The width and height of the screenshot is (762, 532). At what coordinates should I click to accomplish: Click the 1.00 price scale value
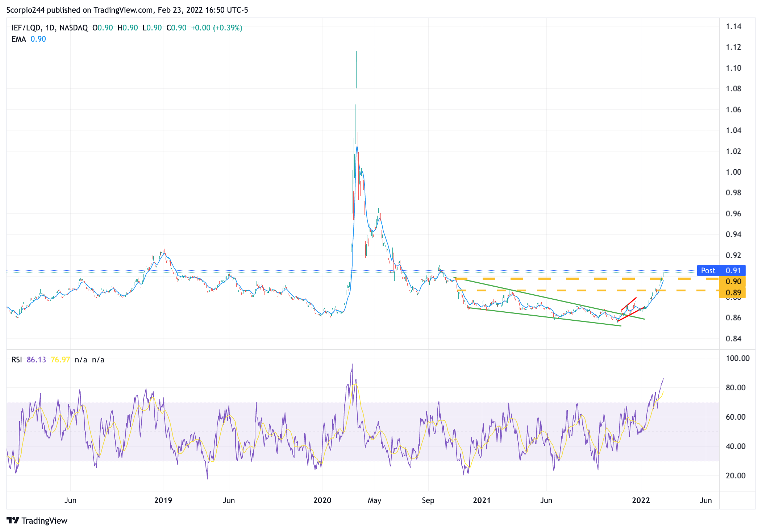(x=733, y=172)
